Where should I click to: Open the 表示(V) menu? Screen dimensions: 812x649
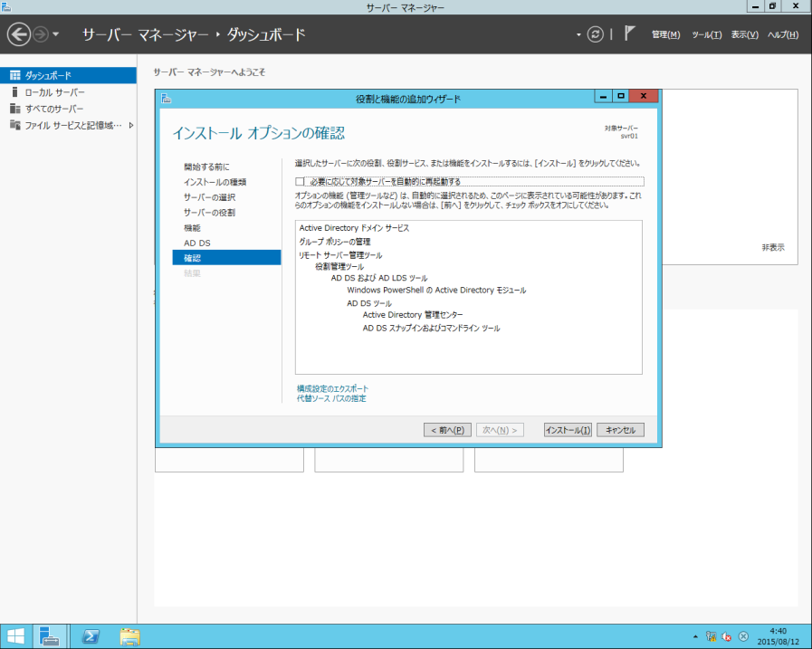745,34
